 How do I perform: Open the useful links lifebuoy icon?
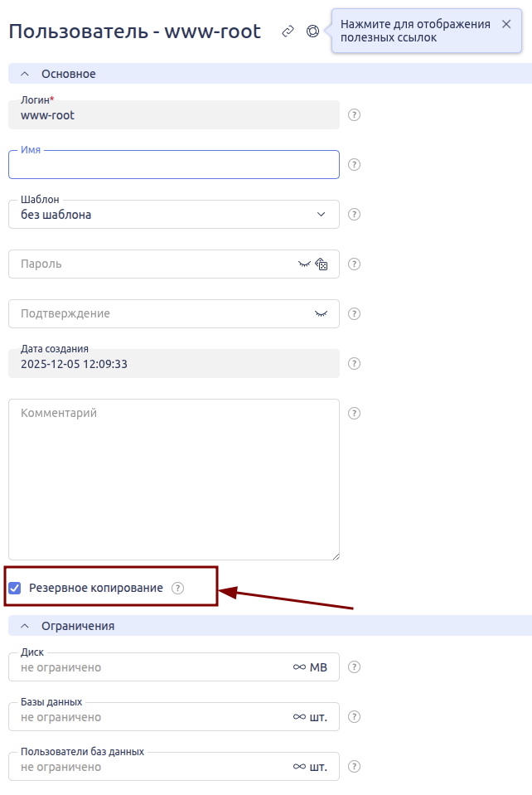pos(312,32)
